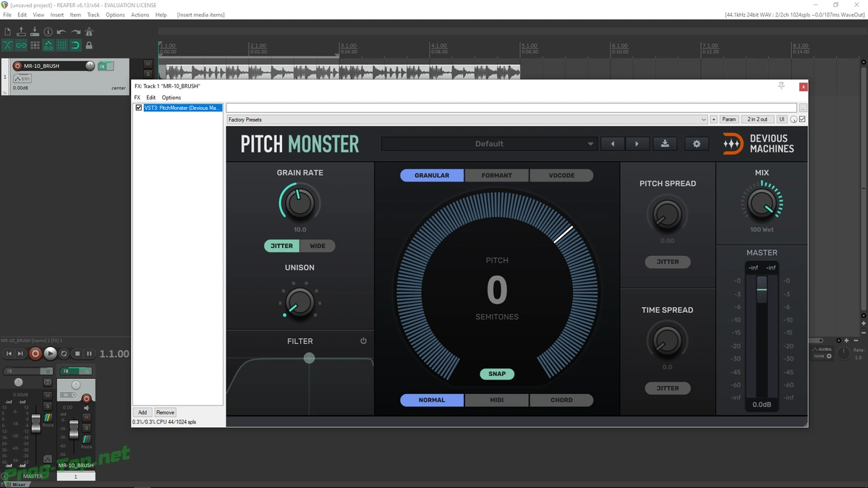Select VST3: PitchMonster entry in FX chain

coord(182,108)
